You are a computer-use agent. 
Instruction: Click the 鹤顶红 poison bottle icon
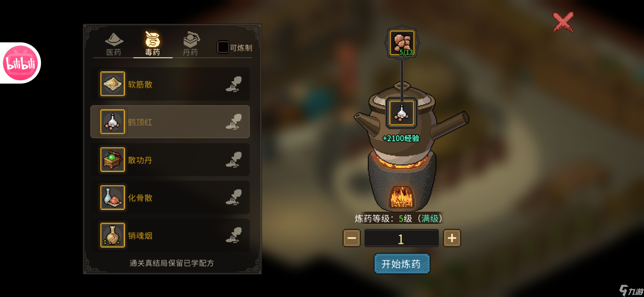tap(113, 122)
